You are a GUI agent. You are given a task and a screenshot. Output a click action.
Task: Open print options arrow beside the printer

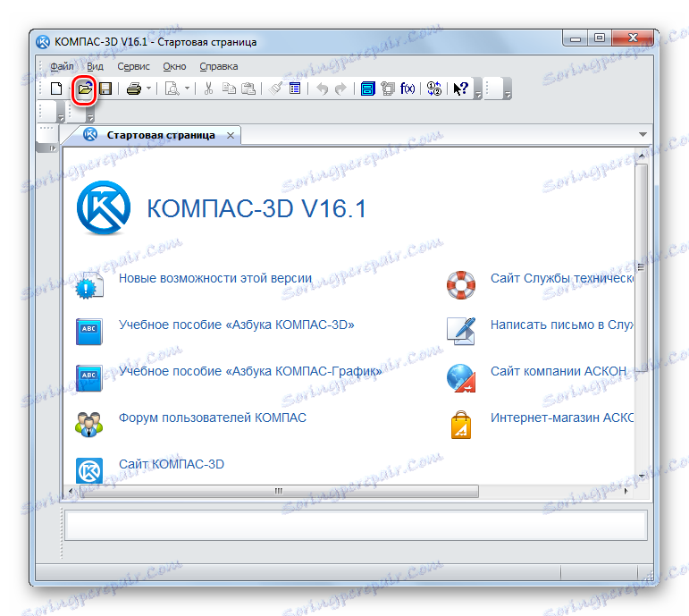pyautogui.click(x=148, y=89)
